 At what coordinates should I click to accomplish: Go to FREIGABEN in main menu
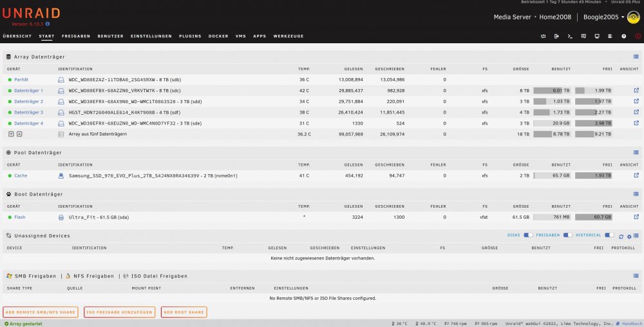click(x=76, y=36)
